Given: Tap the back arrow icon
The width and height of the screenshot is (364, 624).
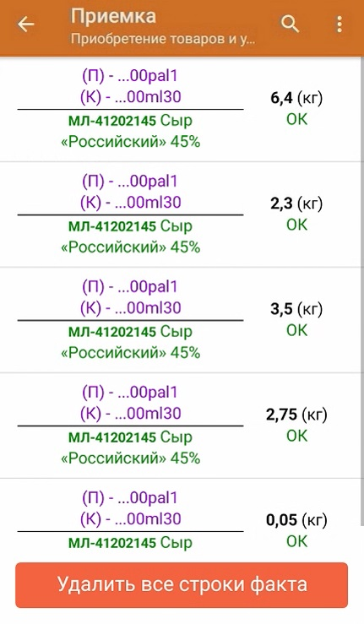Looking at the screenshot, I should tap(26, 24).
